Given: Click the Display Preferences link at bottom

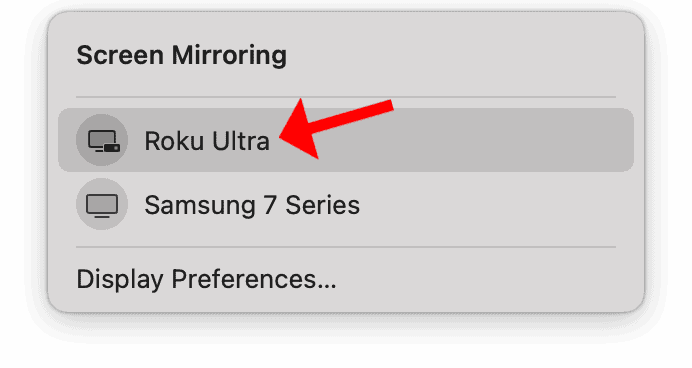Looking at the screenshot, I should (207, 279).
